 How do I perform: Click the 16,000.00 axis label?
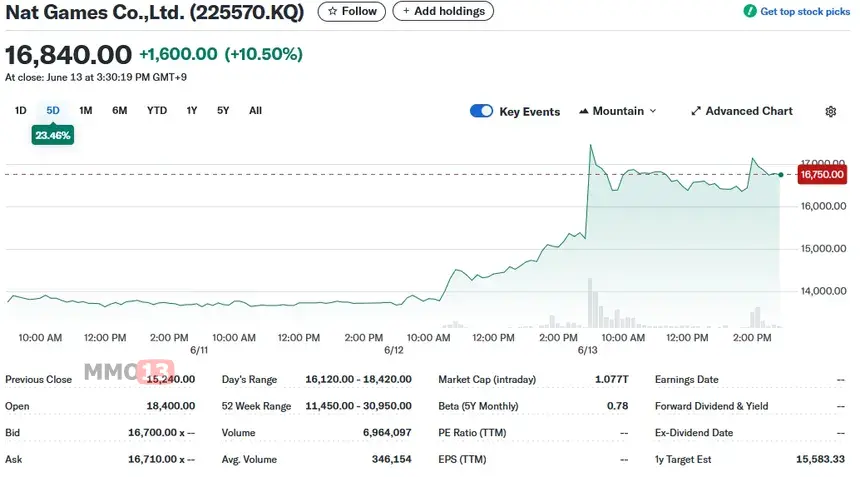(x=823, y=206)
